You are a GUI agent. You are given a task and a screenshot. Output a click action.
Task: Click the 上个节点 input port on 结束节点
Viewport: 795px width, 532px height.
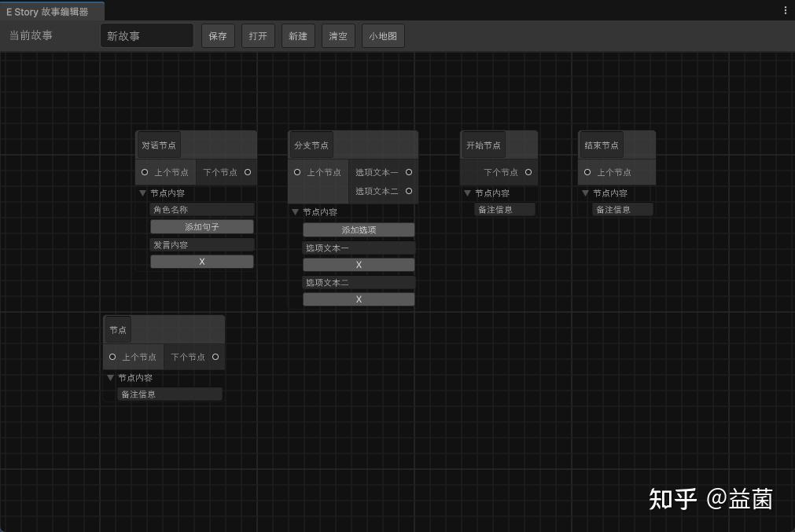[x=586, y=172]
